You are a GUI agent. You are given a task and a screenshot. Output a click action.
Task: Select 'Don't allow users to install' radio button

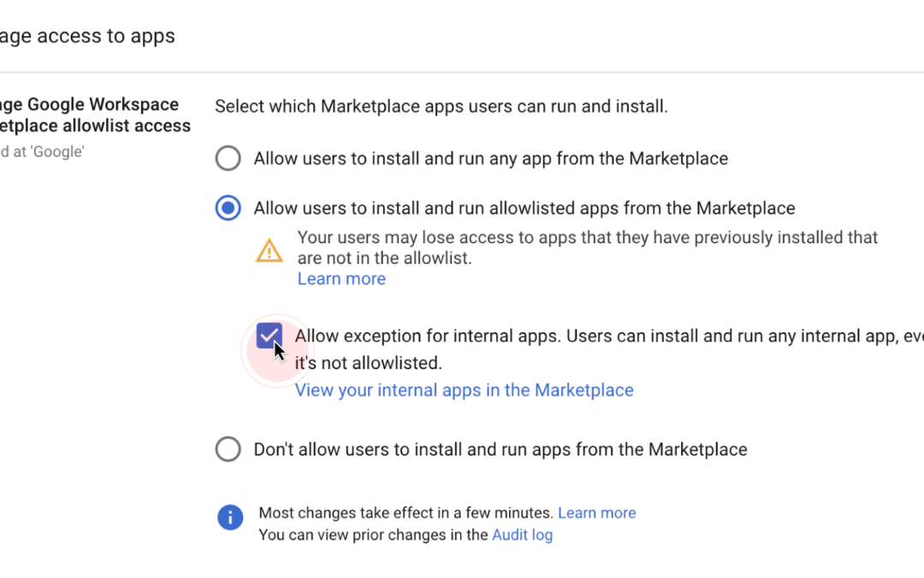228,449
